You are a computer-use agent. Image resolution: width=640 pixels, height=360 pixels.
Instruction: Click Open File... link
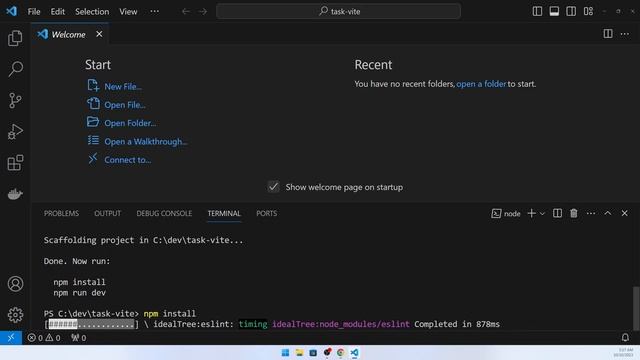click(x=125, y=105)
